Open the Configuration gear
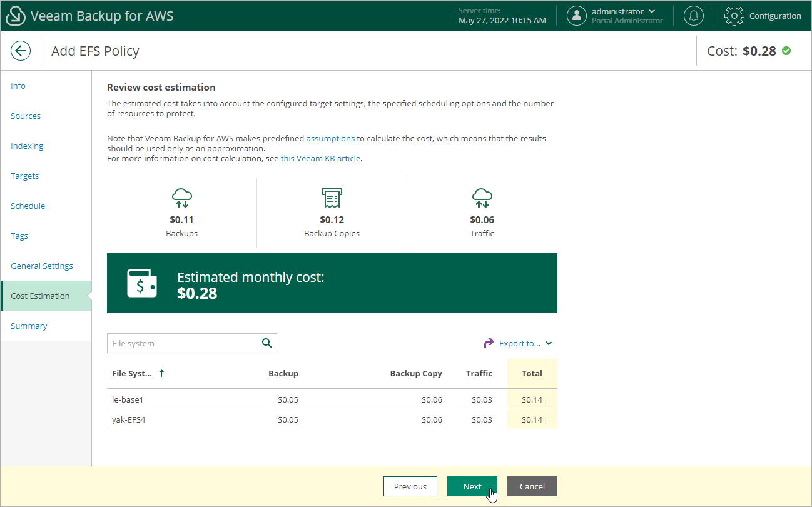This screenshot has width=812, height=507. [734, 16]
